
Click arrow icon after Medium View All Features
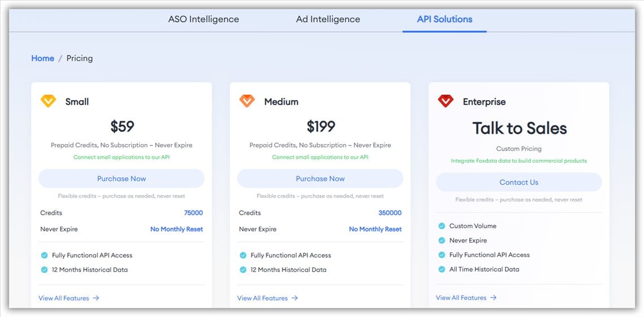pyautogui.click(x=294, y=298)
